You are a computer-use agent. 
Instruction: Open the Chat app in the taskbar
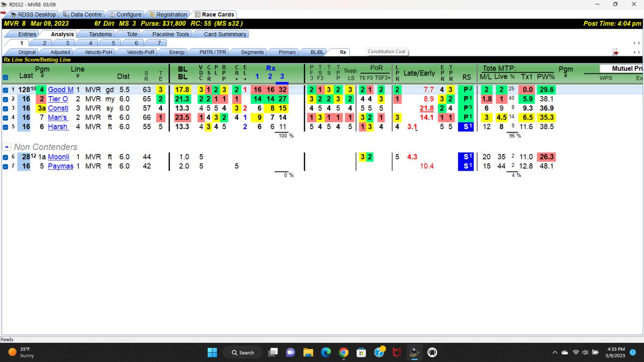(x=291, y=353)
